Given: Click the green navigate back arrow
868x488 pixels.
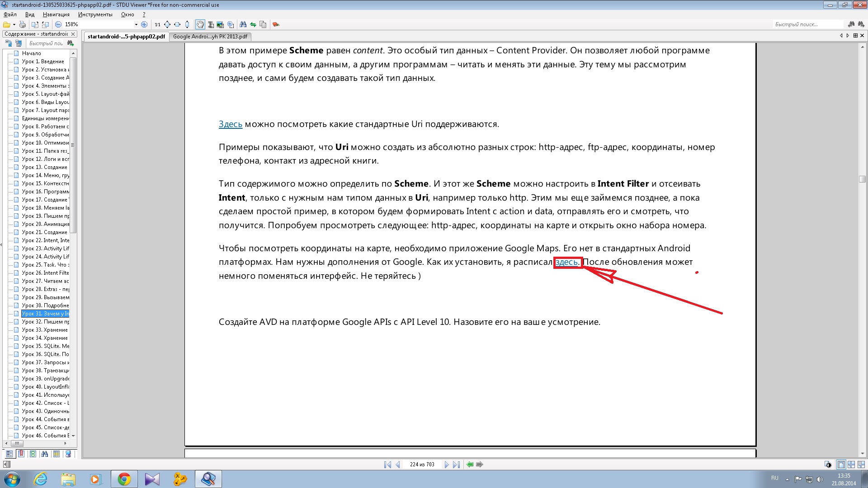Looking at the screenshot, I should point(470,465).
